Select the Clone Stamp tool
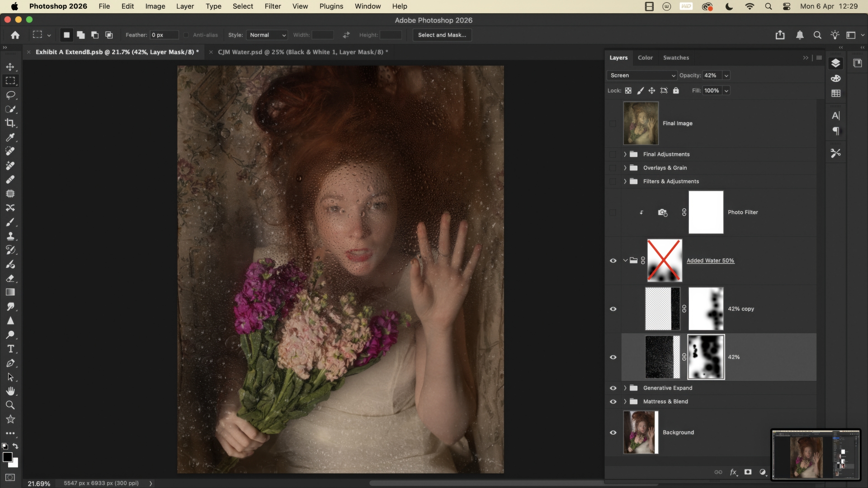868x488 pixels. click(10, 236)
